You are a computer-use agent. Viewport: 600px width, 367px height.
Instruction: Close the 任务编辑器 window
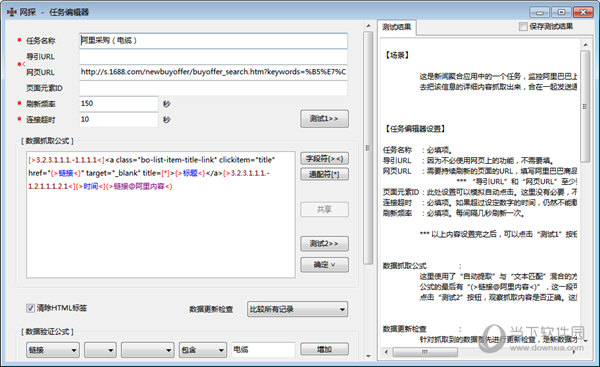[x=583, y=12]
